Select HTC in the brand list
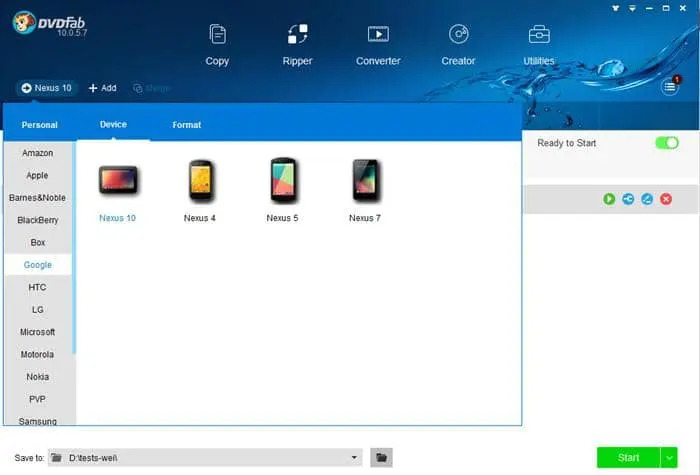 [x=38, y=287]
